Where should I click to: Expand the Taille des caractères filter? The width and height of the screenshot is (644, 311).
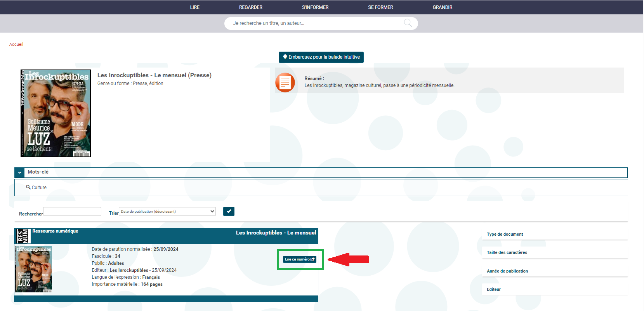(x=507, y=252)
